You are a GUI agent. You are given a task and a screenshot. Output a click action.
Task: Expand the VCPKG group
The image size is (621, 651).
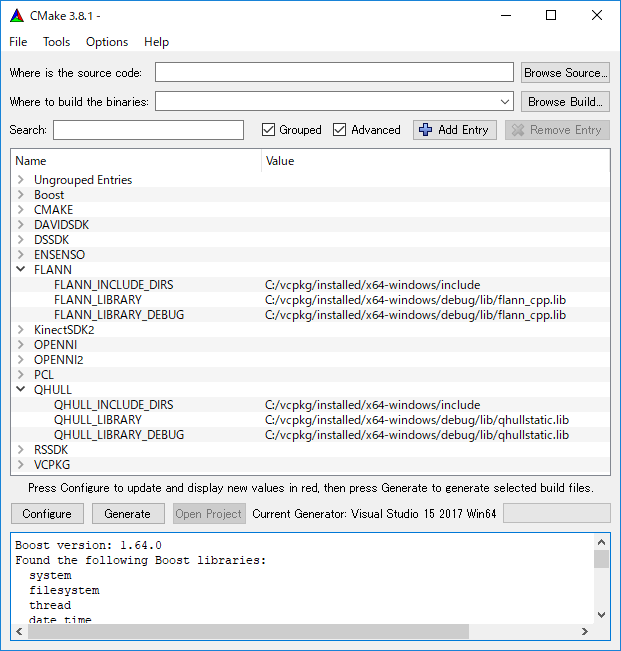[x=20, y=465]
